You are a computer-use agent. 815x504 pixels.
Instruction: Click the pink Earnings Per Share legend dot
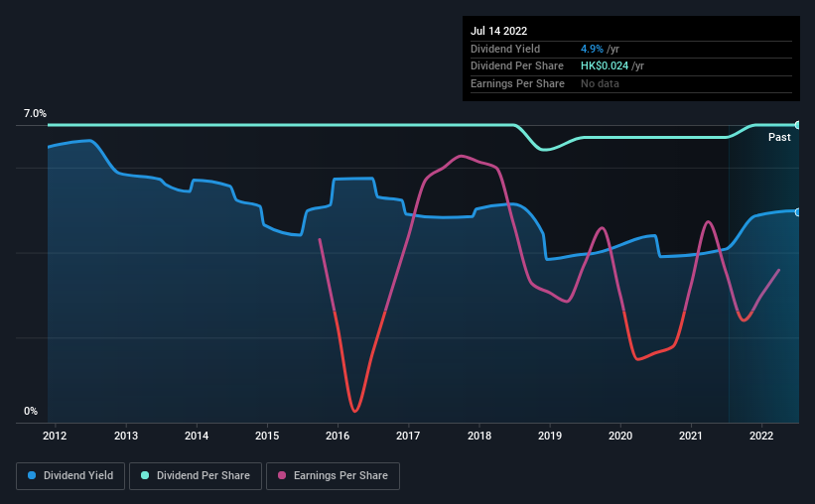[x=282, y=475]
